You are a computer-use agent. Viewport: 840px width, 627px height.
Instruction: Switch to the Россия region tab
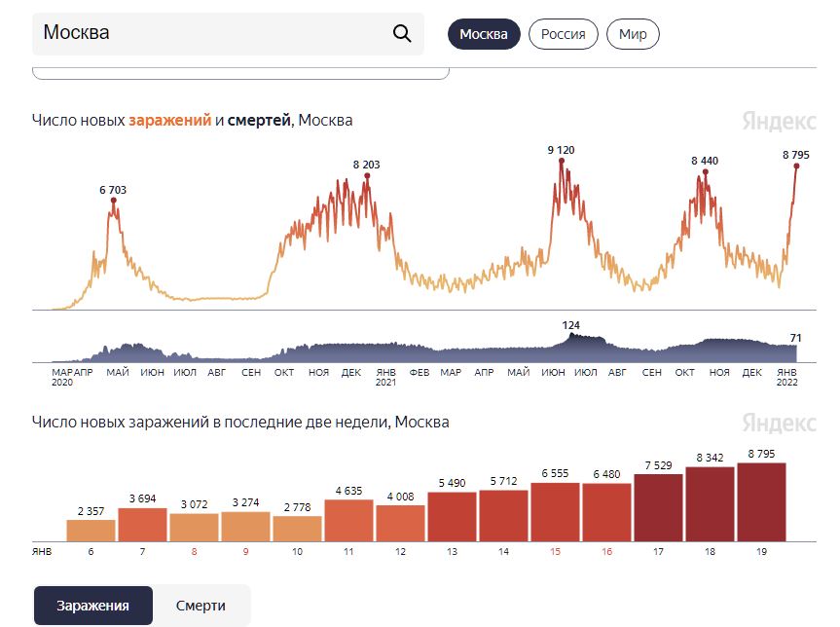[x=563, y=34]
